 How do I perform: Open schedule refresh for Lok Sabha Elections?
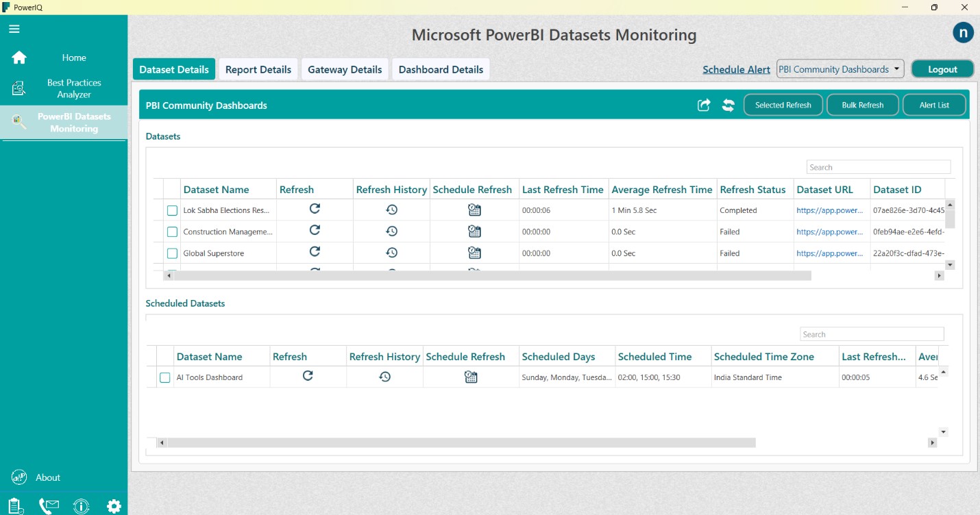474,210
